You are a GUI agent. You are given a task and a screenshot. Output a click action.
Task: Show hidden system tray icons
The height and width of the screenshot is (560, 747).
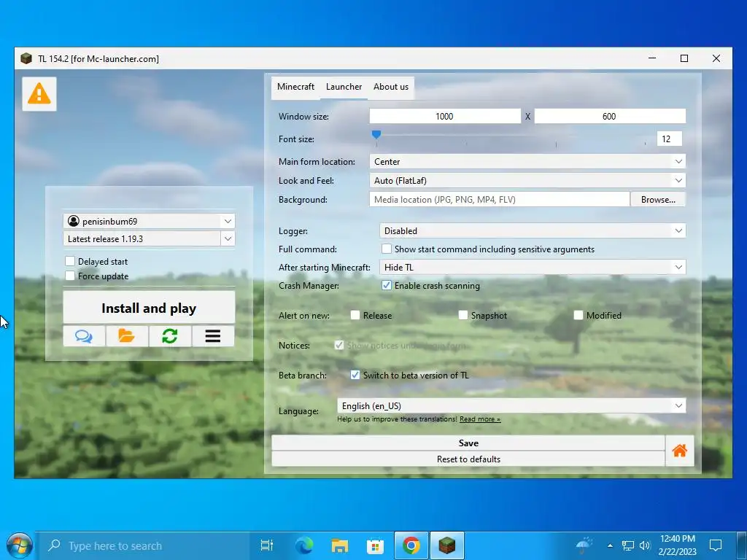tap(610, 545)
